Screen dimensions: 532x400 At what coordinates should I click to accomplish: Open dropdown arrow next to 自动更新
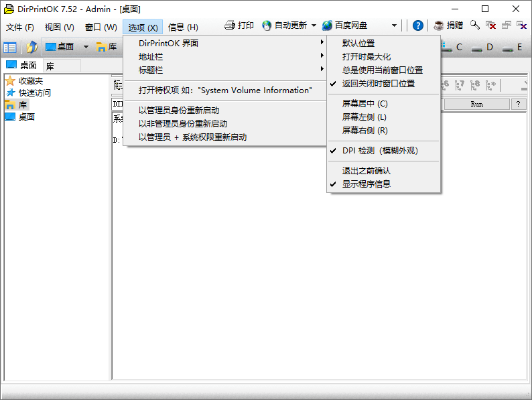click(314, 25)
